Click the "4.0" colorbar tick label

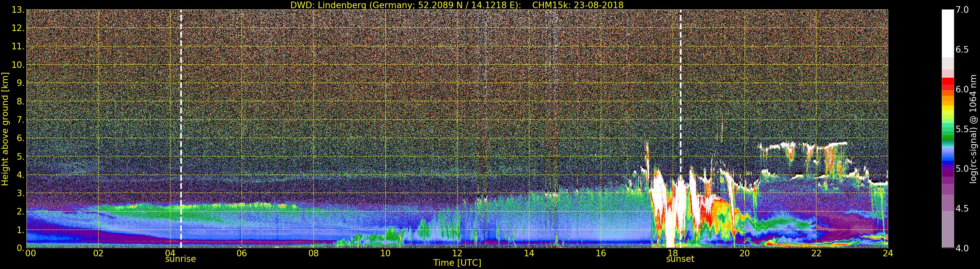[962, 248]
